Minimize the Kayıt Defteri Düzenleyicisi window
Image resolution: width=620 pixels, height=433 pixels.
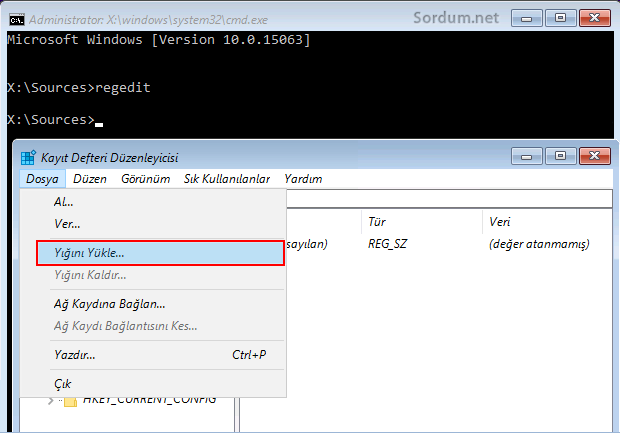(526, 156)
